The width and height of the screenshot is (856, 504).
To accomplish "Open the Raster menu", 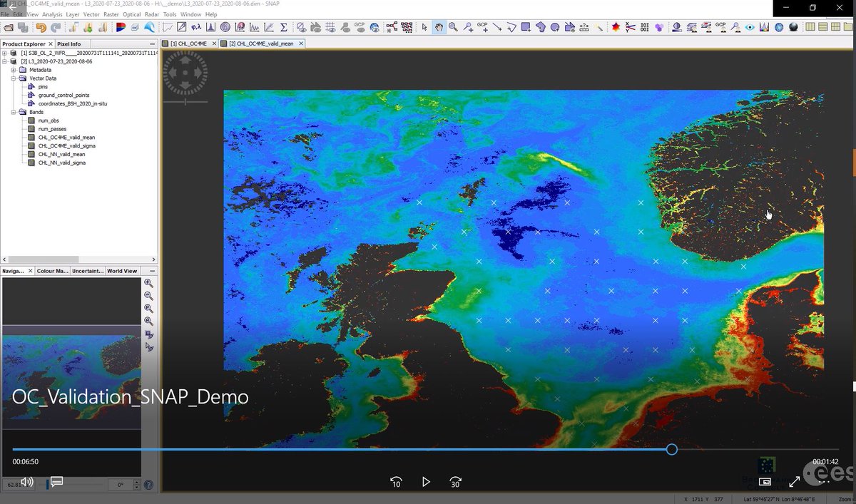I will click(x=111, y=14).
